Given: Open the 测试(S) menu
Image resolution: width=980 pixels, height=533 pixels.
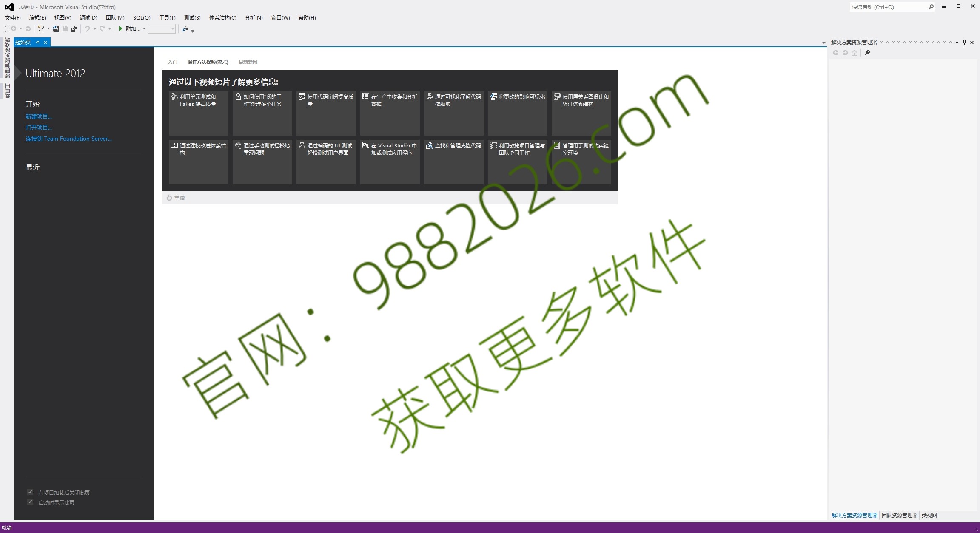Looking at the screenshot, I should pyautogui.click(x=192, y=17).
